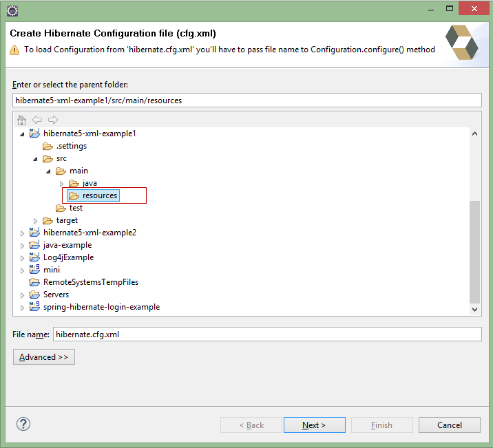Select the 'main' folder label
The width and height of the screenshot is (493, 448).
click(x=78, y=171)
